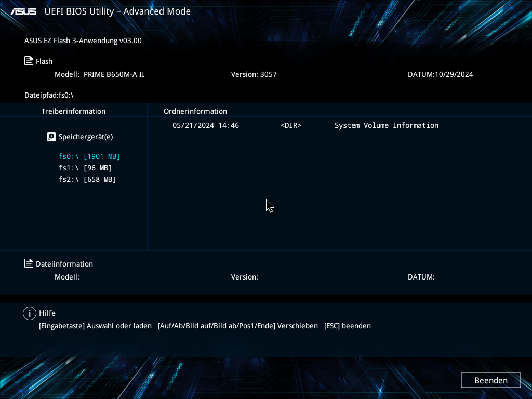Select the fs1:\ [96 MB] drive
This screenshot has width=532, height=399.
click(x=85, y=168)
